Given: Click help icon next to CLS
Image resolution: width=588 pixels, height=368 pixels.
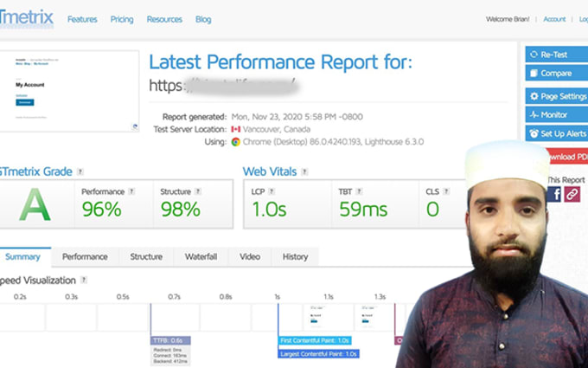Looking at the screenshot, I should click(x=446, y=191).
